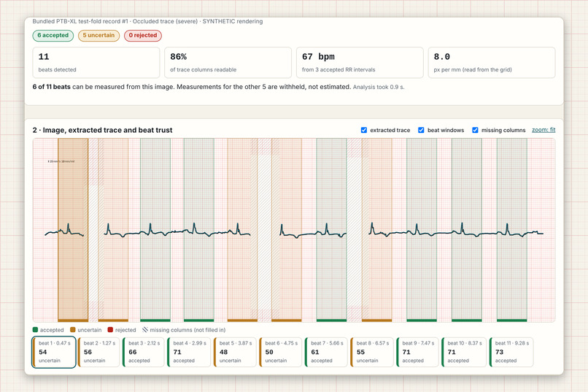Open beat 3 card at 2.12 s

tap(144, 352)
